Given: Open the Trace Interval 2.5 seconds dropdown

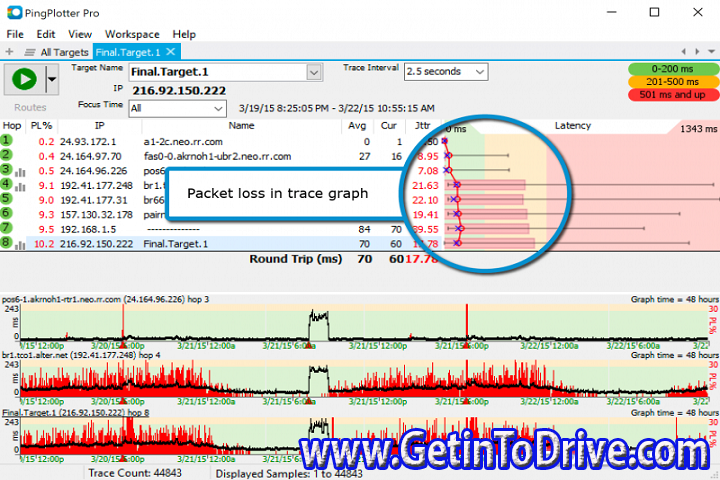Looking at the screenshot, I should coord(446,72).
